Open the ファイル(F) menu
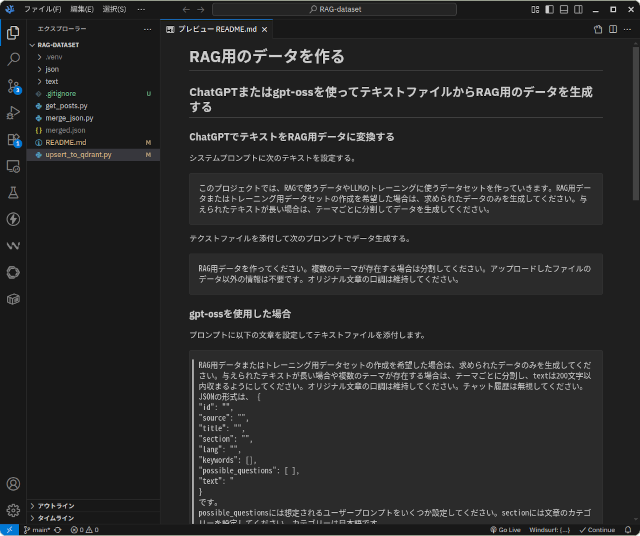 tap(42, 9)
